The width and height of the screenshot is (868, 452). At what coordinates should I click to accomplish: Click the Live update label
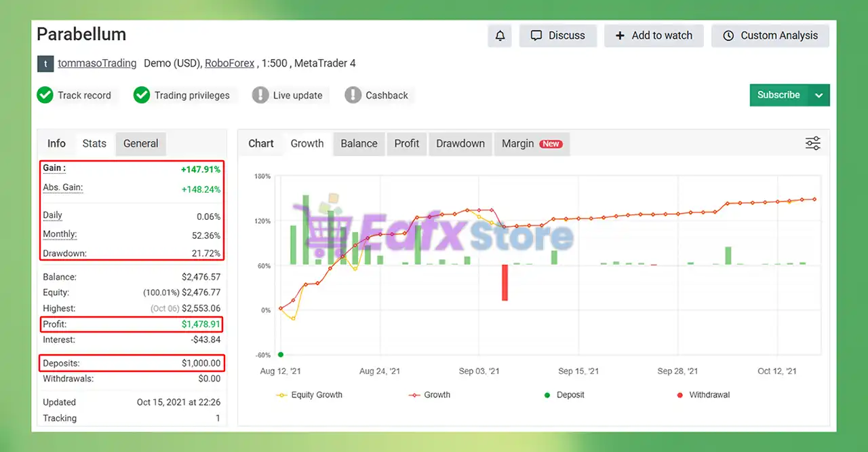pyautogui.click(x=298, y=95)
